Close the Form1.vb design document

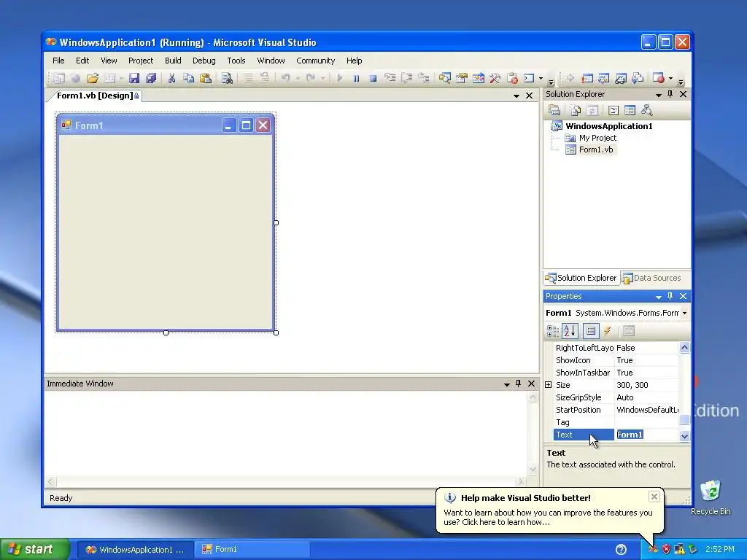(529, 96)
